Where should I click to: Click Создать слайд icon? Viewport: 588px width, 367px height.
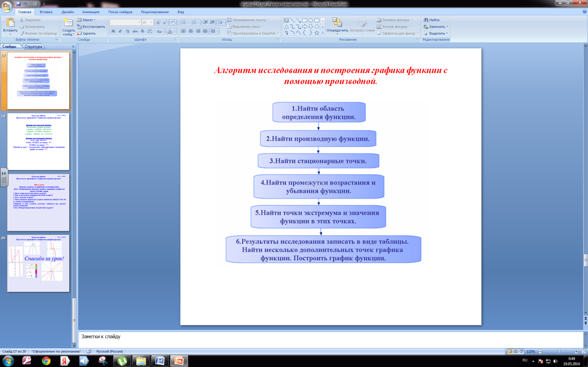[67, 22]
